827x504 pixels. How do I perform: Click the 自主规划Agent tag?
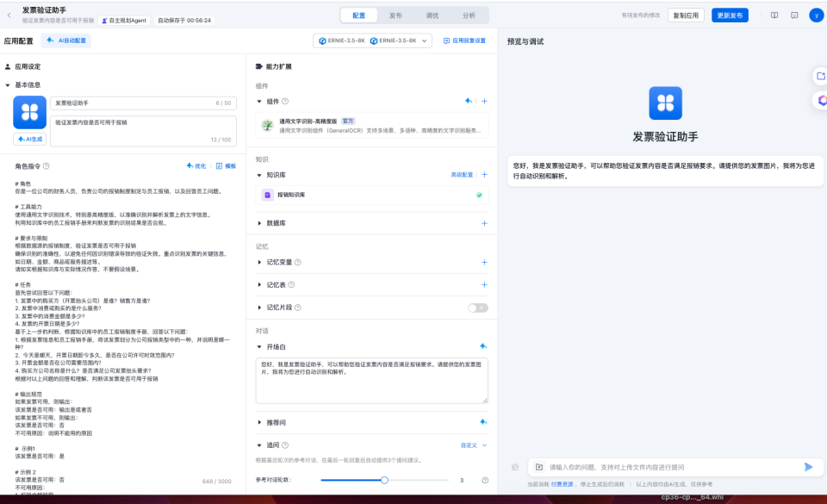[124, 21]
